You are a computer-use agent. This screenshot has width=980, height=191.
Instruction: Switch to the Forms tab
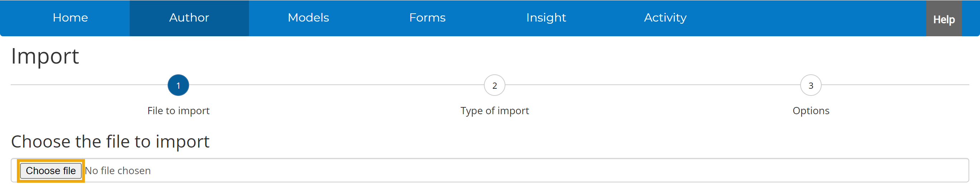click(x=427, y=18)
